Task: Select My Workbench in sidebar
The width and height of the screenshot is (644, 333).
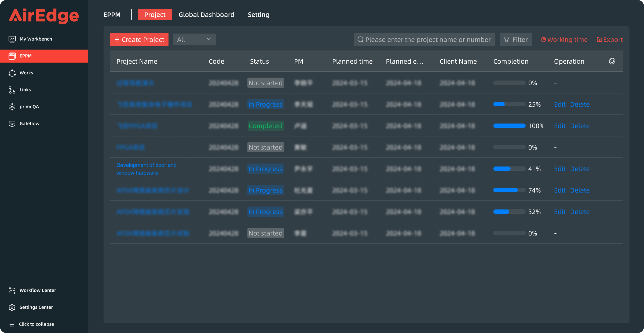Action: click(44, 39)
